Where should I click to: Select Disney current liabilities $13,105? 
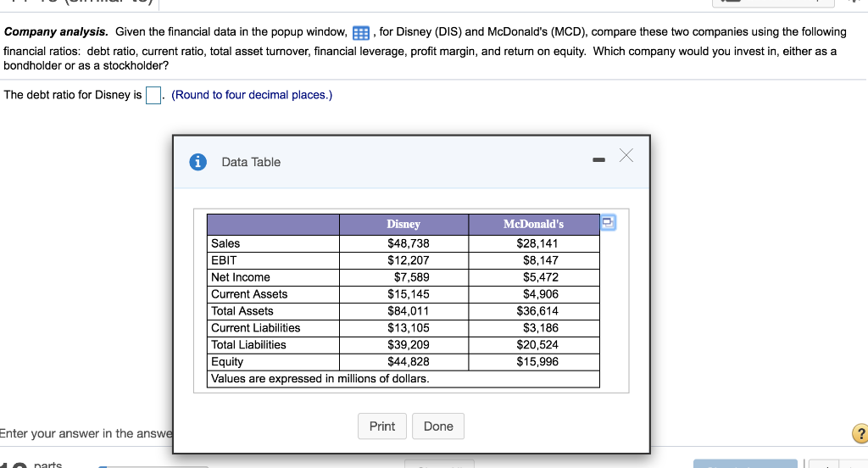[x=409, y=328]
